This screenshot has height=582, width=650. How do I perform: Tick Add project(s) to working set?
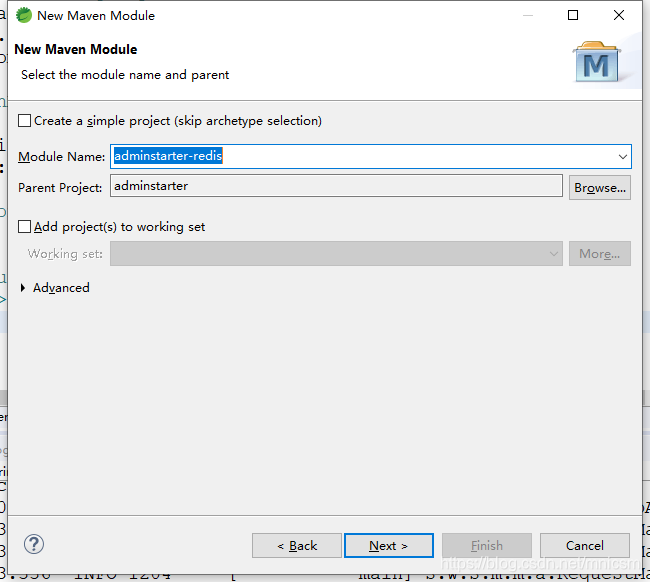(x=24, y=227)
